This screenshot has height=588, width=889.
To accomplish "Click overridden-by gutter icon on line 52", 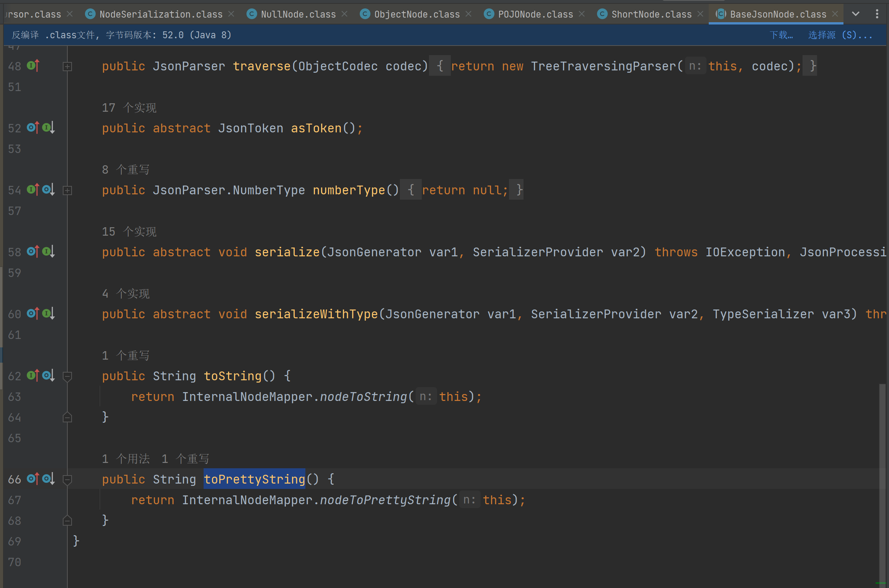I will point(49,128).
